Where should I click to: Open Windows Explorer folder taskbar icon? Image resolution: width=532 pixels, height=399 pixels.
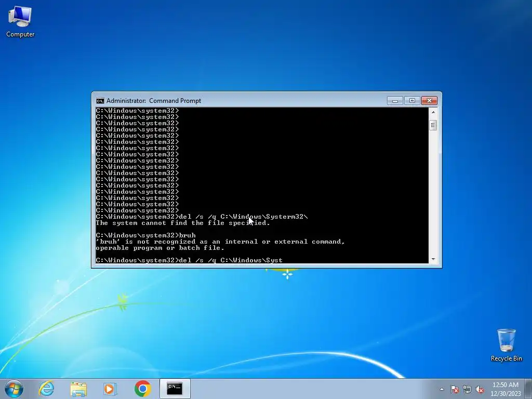click(x=78, y=389)
